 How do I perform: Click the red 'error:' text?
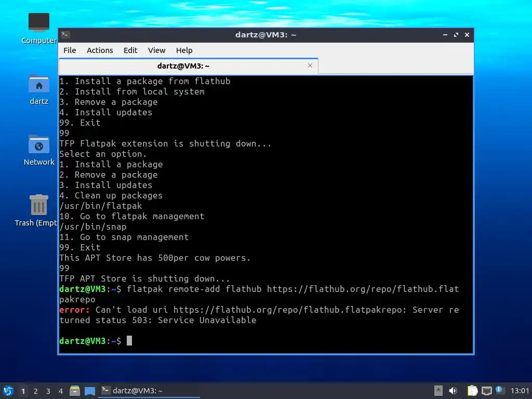[x=74, y=310]
